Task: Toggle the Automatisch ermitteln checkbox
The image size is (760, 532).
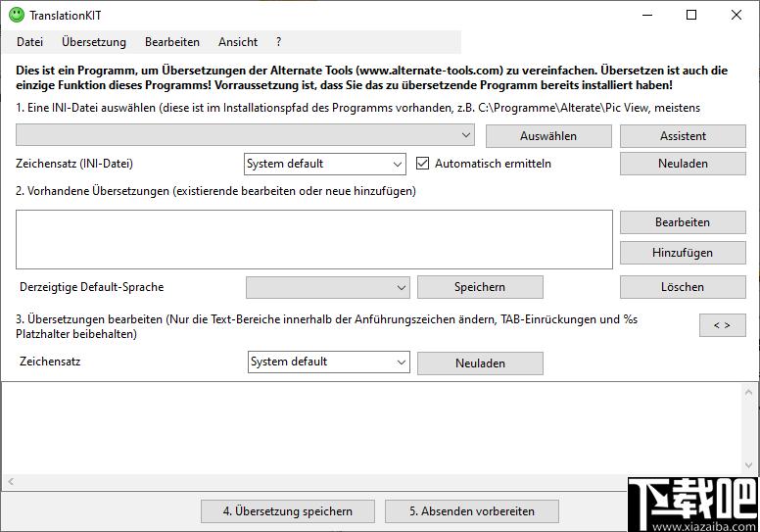Action: (x=423, y=164)
